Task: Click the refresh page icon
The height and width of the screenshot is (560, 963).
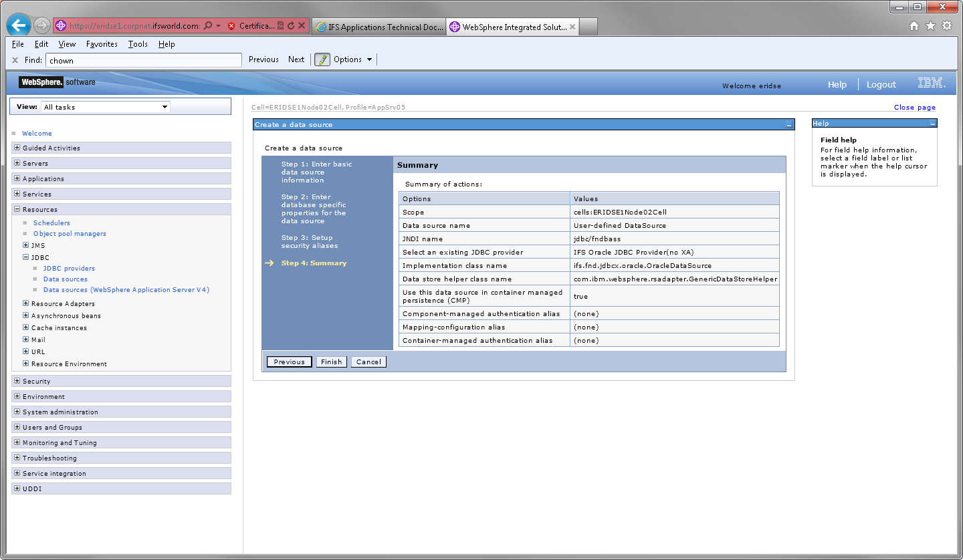Action: (291, 26)
